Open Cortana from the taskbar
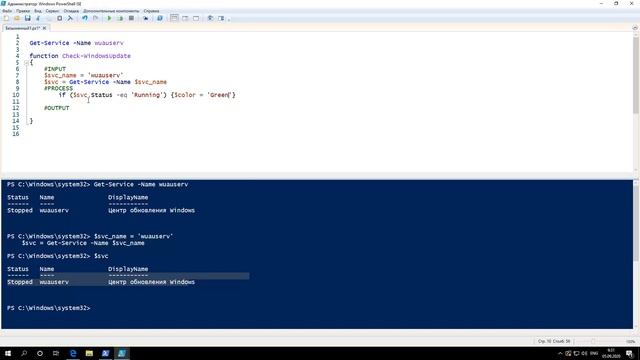Image resolution: width=640 pixels, height=360 pixels. point(40,353)
